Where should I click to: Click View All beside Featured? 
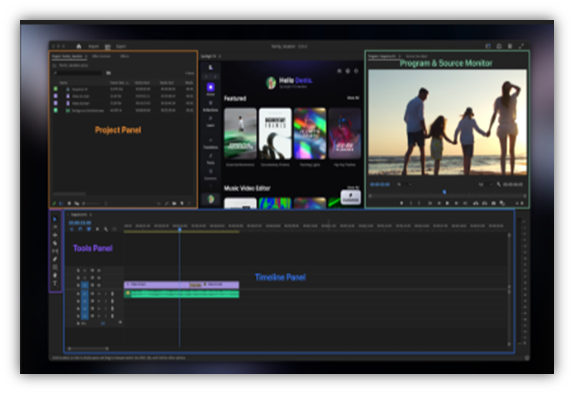click(x=353, y=98)
